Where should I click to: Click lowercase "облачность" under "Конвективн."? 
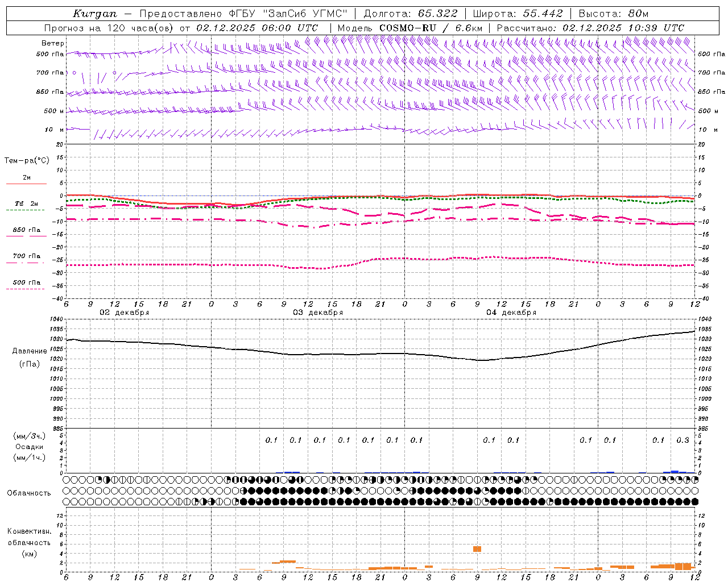29,542
